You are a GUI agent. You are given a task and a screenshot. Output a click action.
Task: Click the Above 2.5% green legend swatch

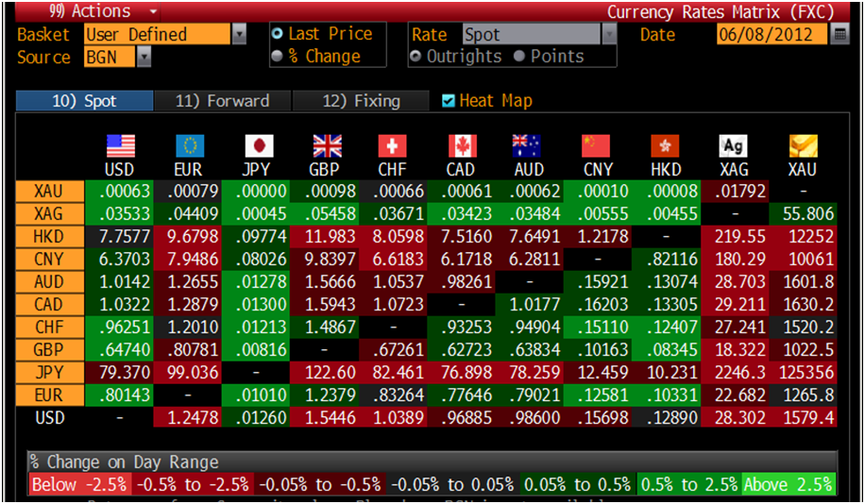click(789, 485)
